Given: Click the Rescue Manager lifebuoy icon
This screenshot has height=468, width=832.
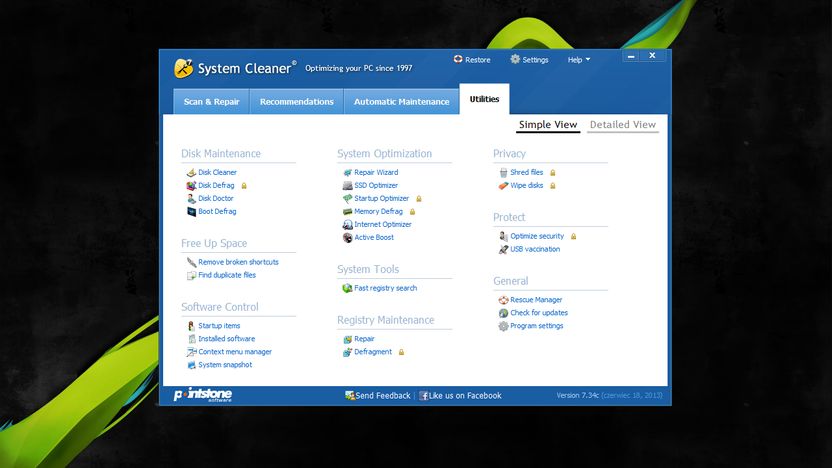Looking at the screenshot, I should (504, 300).
